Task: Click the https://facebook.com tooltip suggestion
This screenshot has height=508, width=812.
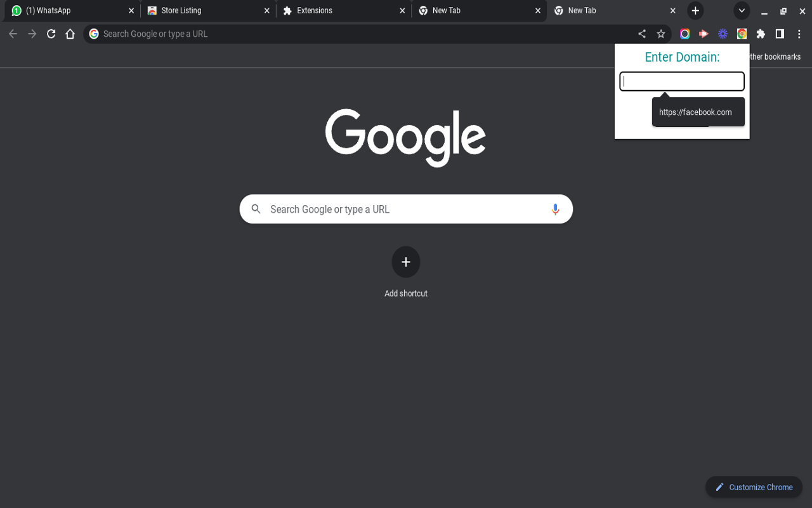Action: 698,112
